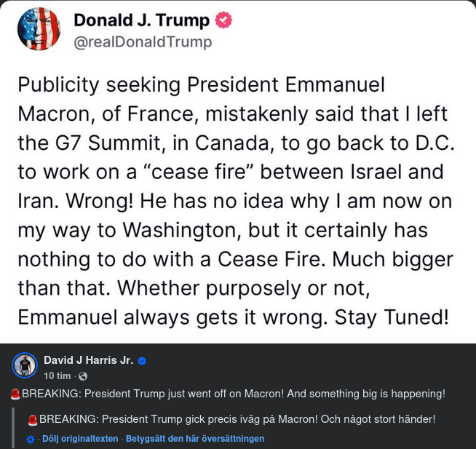Click "Publicity seeking President Emmanuel" opening line
476x449 pixels.
point(201,84)
